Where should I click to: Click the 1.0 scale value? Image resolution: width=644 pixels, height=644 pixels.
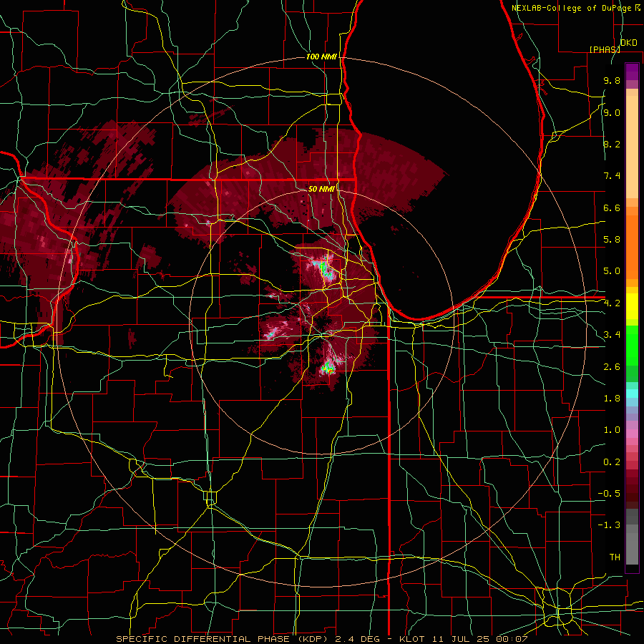[x=612, y=430]
